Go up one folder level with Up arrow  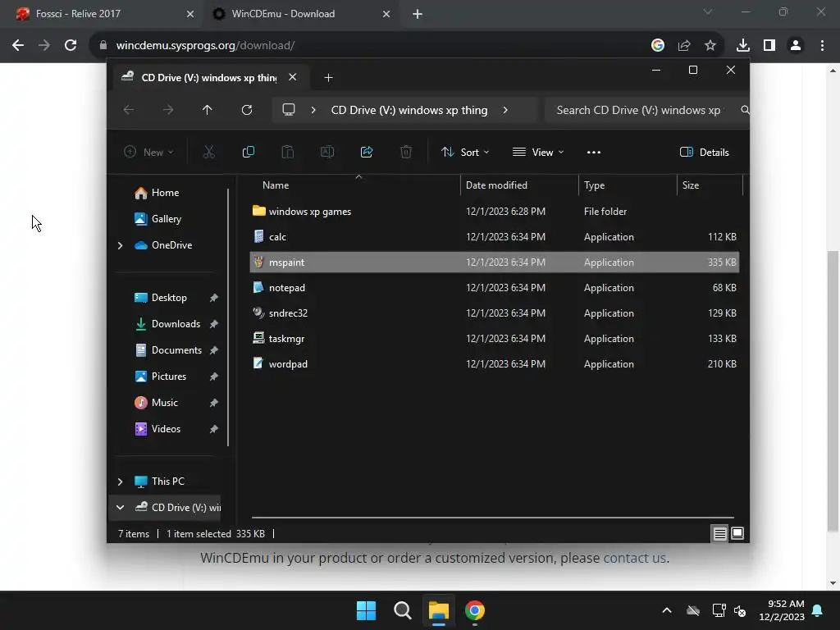pos(208,110)
